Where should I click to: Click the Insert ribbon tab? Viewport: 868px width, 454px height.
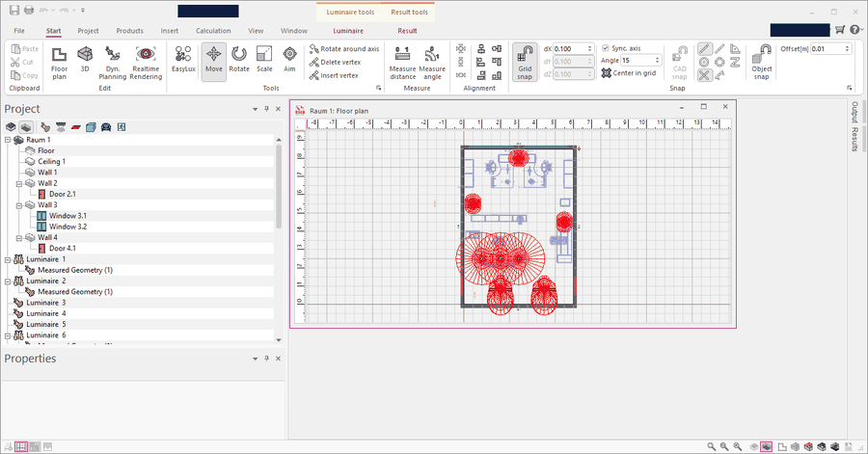pyautogui.click(x=170, y=31)
